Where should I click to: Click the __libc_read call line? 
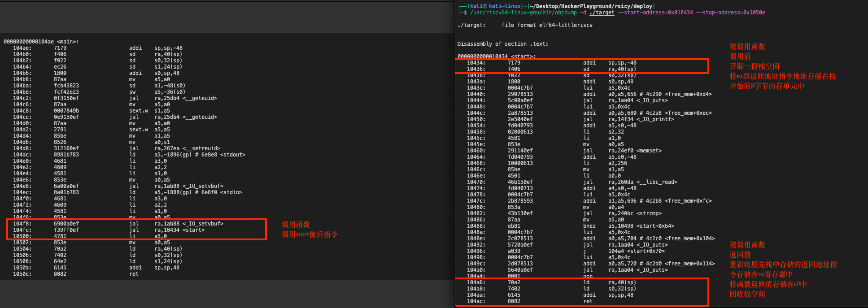[642, 182]
